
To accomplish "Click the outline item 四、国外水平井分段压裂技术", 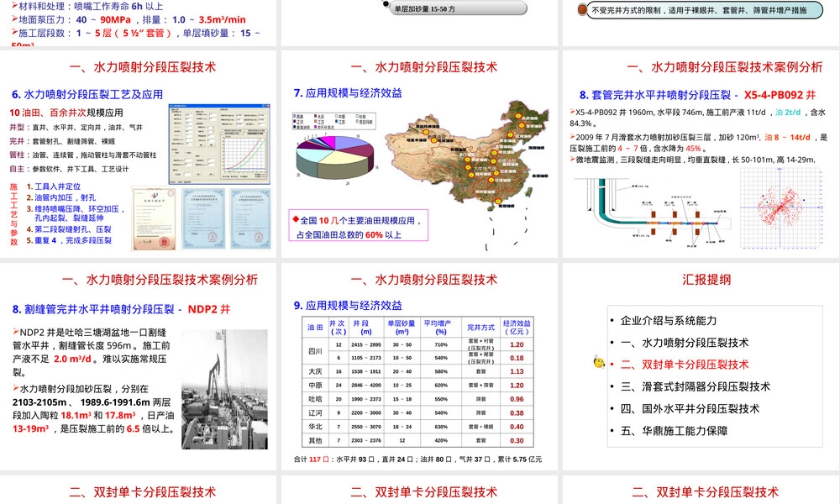I will 690,408.
